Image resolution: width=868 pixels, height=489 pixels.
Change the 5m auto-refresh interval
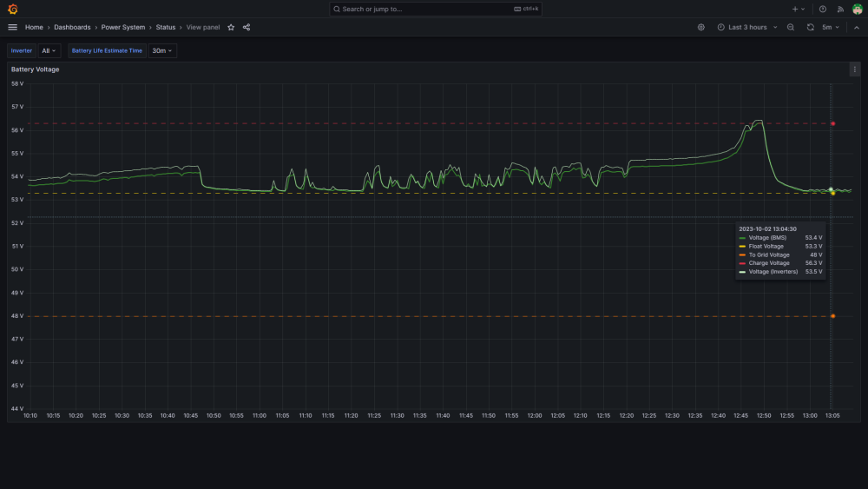click(x=831, y=27)
